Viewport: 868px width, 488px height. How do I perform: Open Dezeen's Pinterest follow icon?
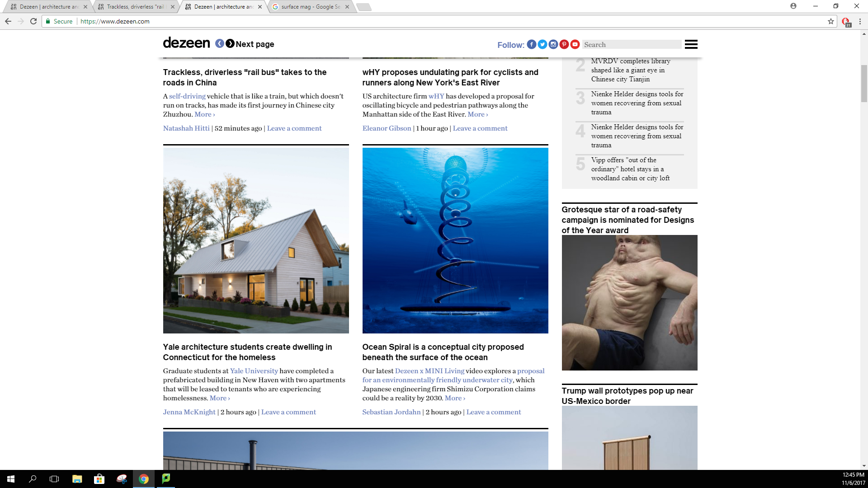coord(564,44)
